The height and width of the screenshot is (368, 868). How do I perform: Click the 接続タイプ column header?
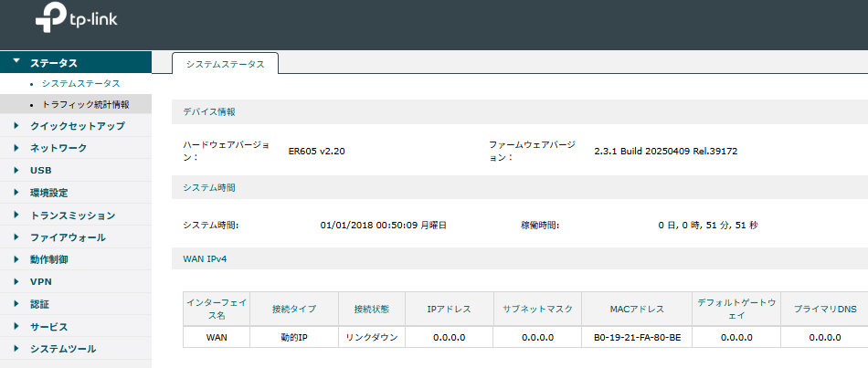click(x=294, y=309)
